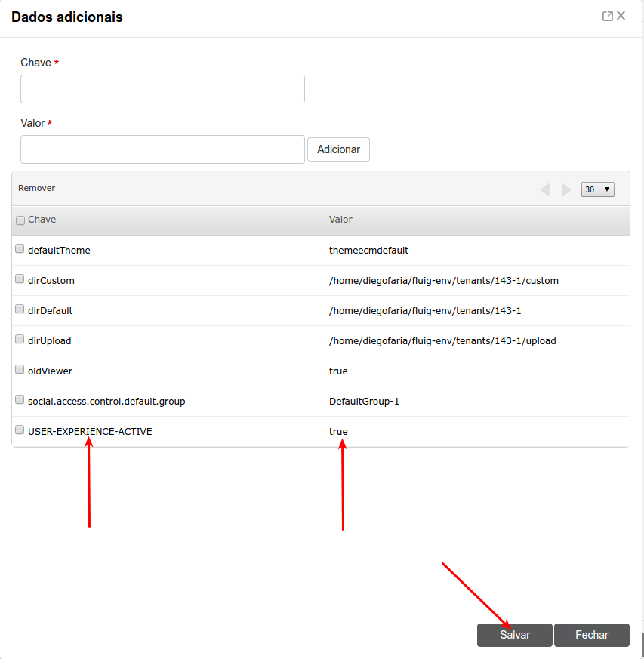This screenshot has height=659, width=644.
Task: Click the Fechar button
Action: [592, 635]
